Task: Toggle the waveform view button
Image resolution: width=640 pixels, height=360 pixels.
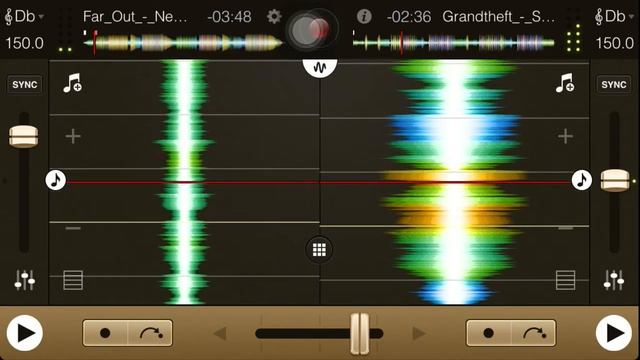Action: tap(320, 67)
